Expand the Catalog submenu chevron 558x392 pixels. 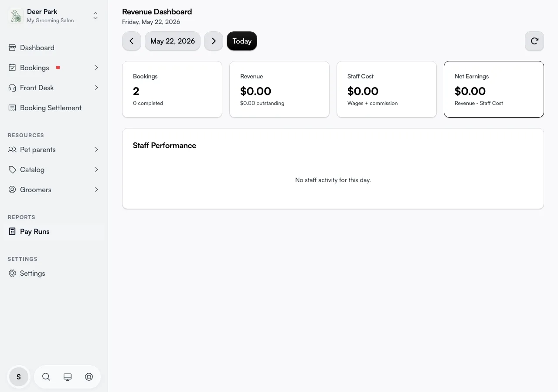[x=96, y=169]
